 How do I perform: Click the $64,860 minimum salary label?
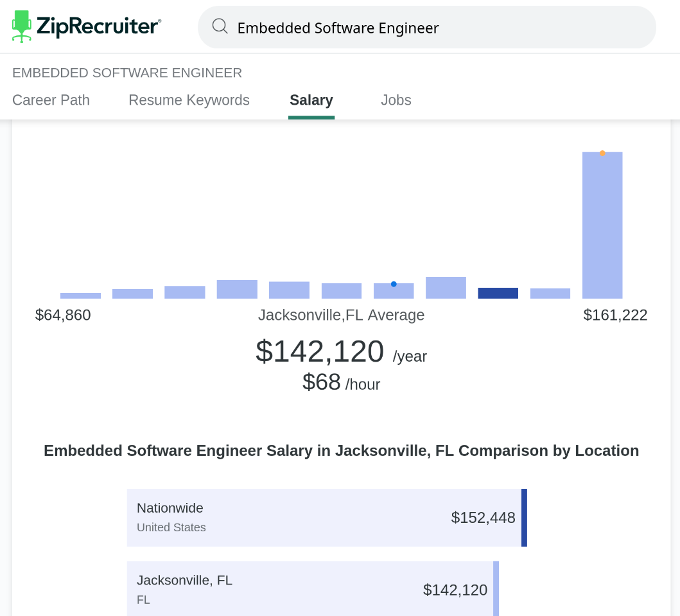pos(63,315)
